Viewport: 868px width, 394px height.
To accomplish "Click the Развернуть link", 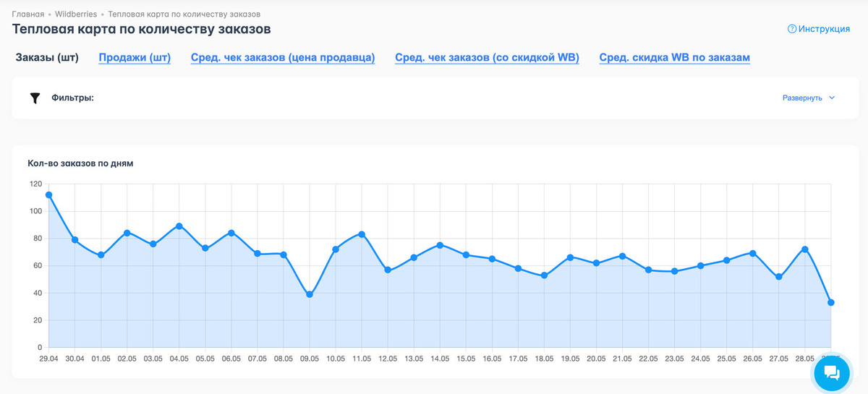I will [802, 98].
